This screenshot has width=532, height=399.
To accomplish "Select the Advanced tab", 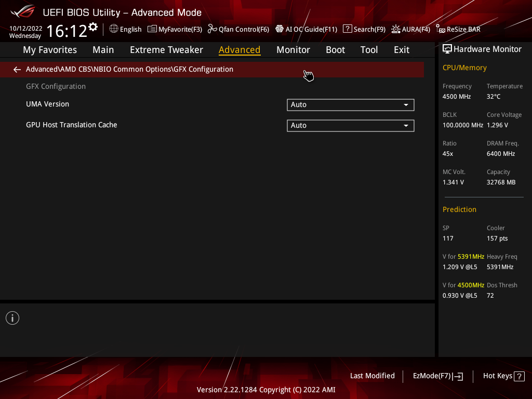I will [240, 50].
